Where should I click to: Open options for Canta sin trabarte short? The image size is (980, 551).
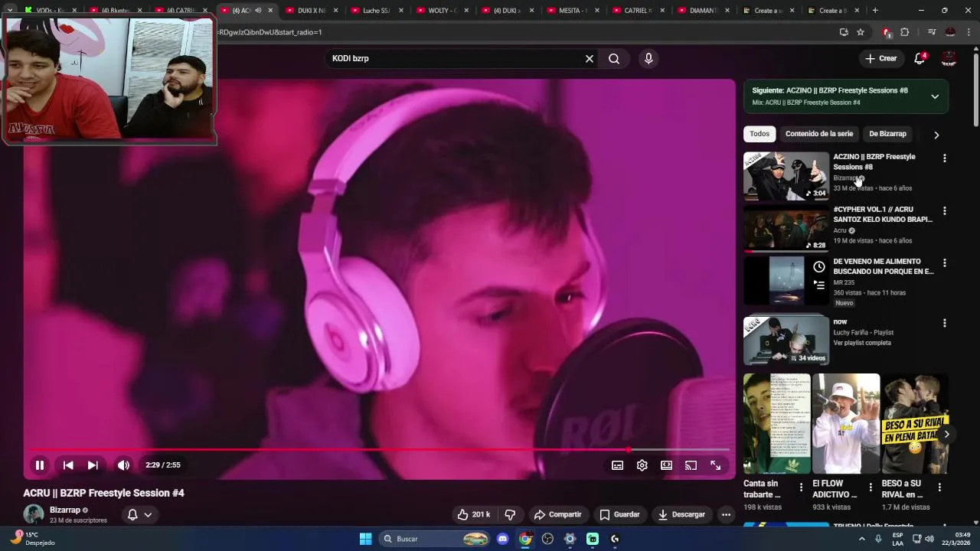tap(802, 487)
